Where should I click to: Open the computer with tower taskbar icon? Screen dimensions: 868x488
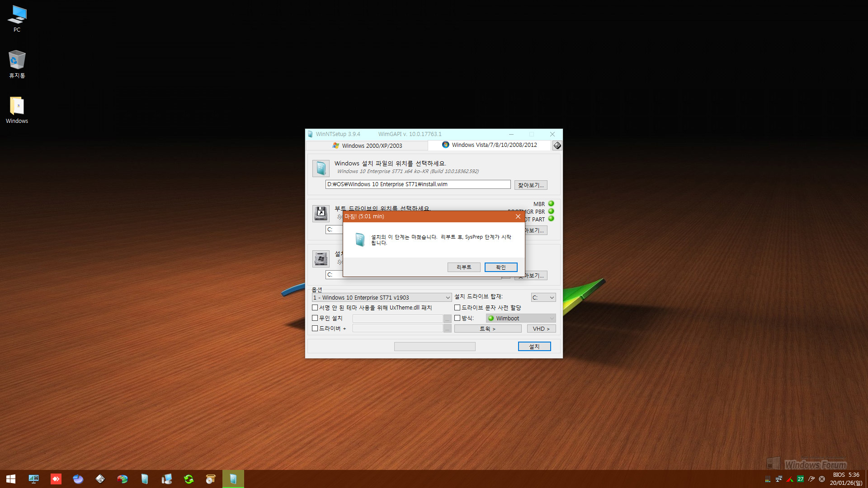[x=166, y=479]
